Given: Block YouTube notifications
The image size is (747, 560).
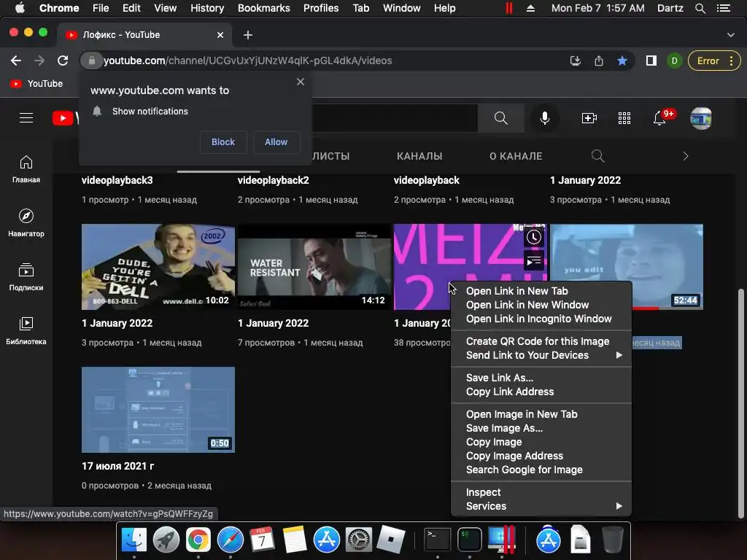Looking at the screenshot, I should (x=223, y=142).
